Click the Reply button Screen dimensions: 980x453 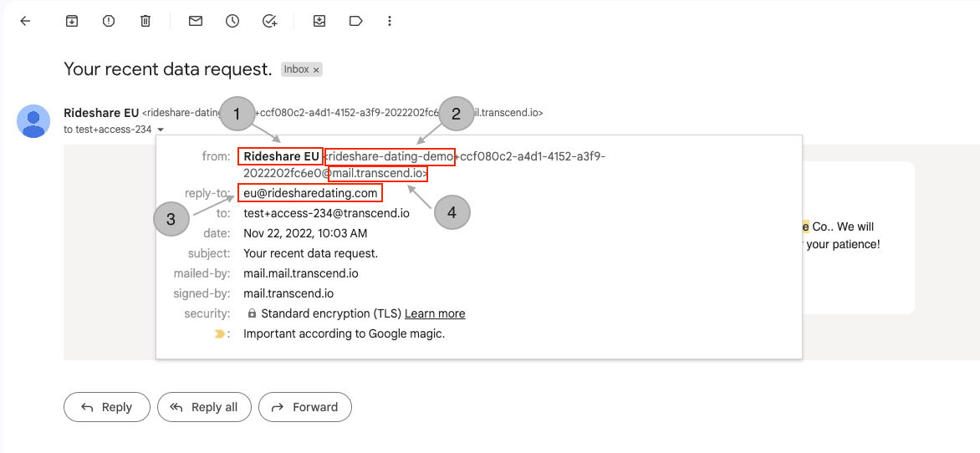pos(107,407)
